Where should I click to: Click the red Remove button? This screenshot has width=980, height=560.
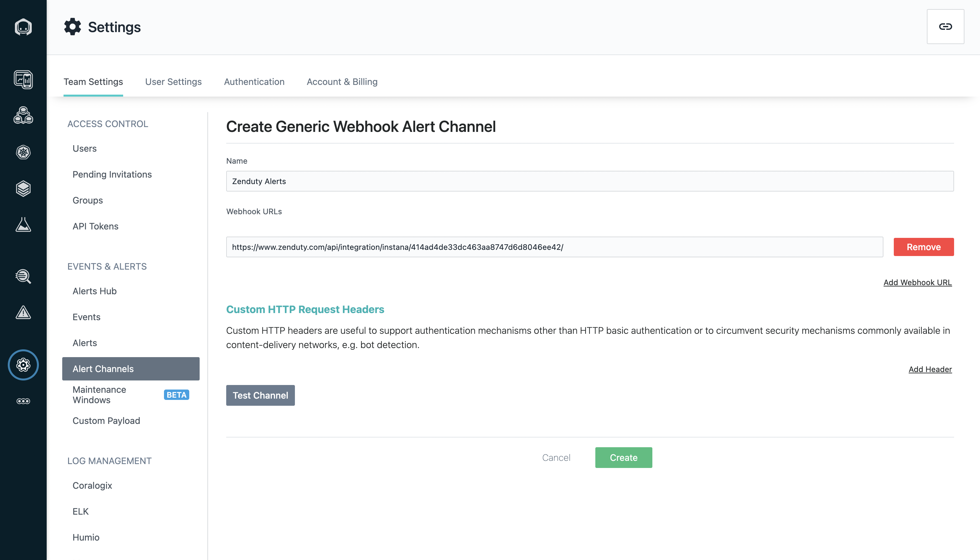click(x=923, y=247)
